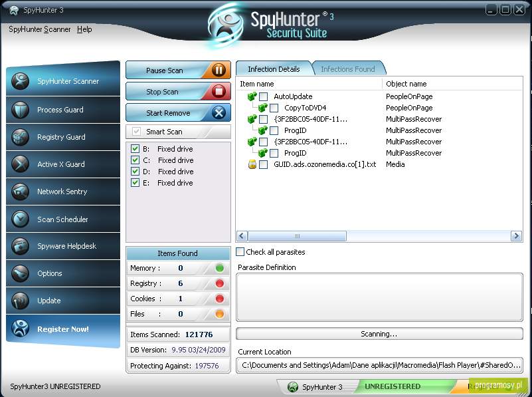Open the SpyHunter Scanner menu
The width and height of the screenshot is (532, 397).
coord(40,29)
